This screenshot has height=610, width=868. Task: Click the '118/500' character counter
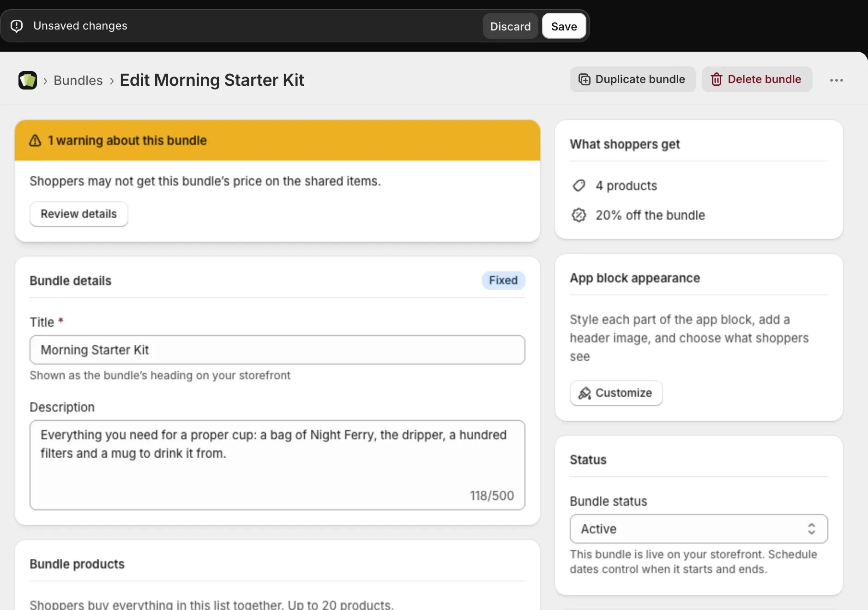492,496
